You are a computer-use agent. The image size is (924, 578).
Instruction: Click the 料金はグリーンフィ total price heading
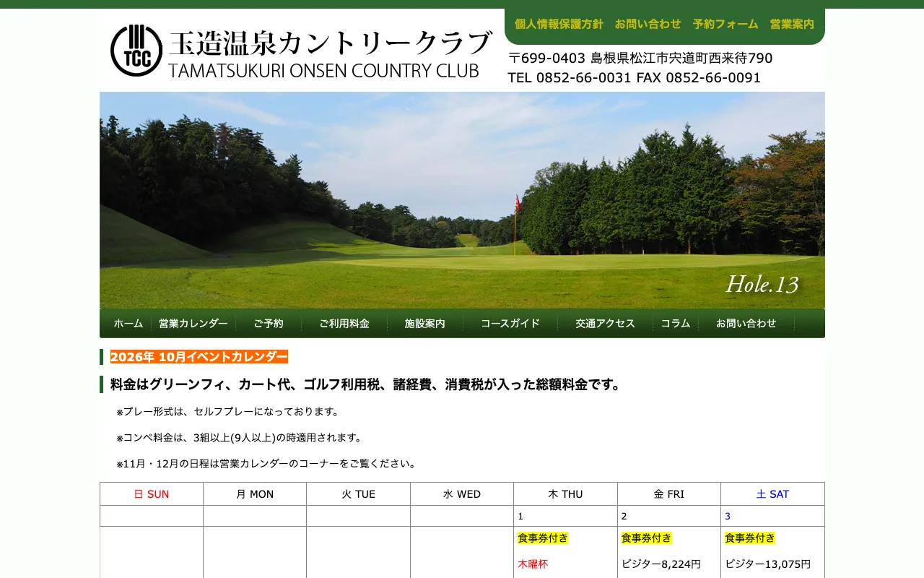[367, 385]
